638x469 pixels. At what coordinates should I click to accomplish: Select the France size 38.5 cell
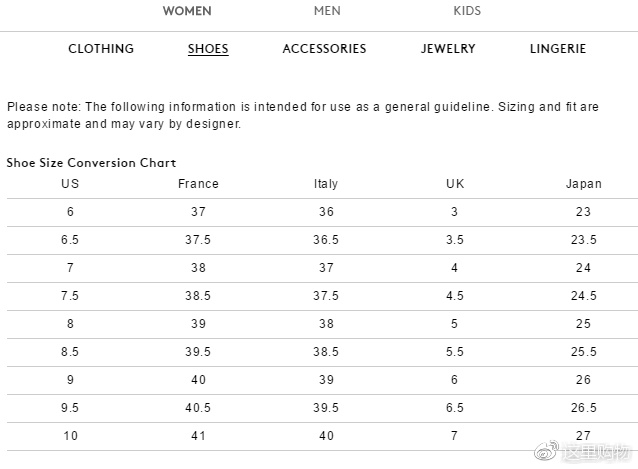point(198,296)
